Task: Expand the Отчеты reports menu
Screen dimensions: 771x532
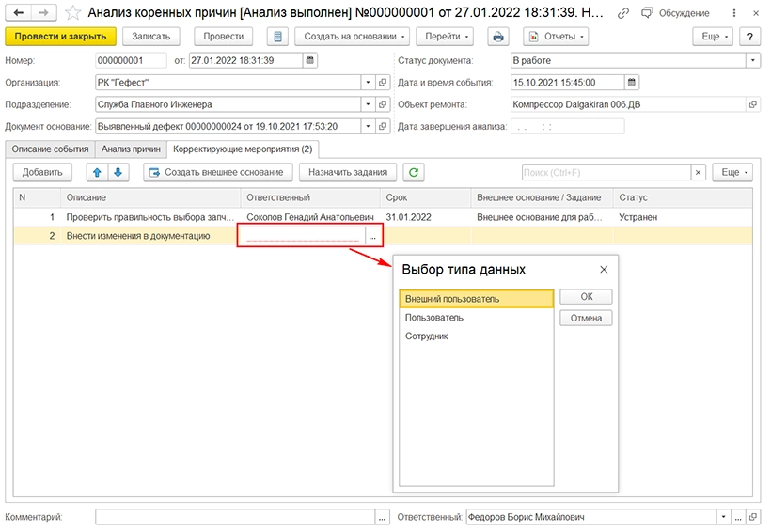Action: click(556, 37)
